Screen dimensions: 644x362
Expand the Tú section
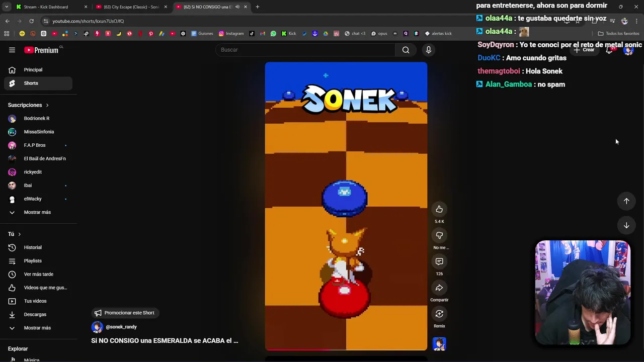pos(15,234)
